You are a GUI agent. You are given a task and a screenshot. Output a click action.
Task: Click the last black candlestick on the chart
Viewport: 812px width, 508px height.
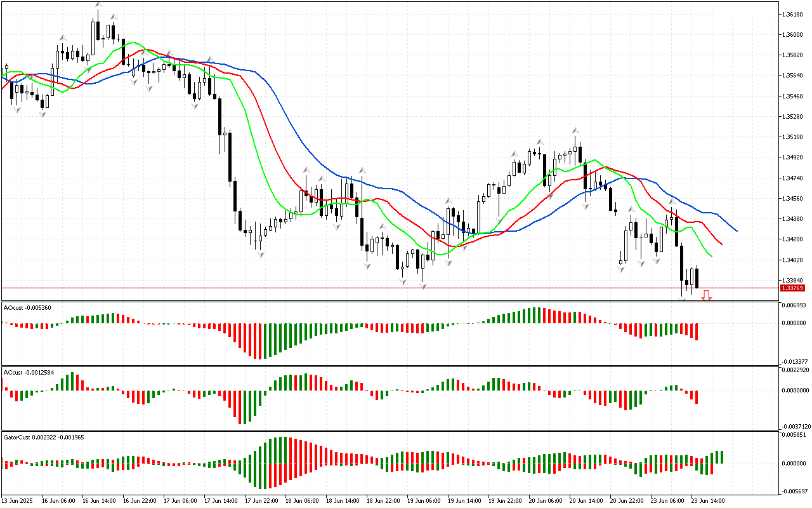(x=697, y=277)
